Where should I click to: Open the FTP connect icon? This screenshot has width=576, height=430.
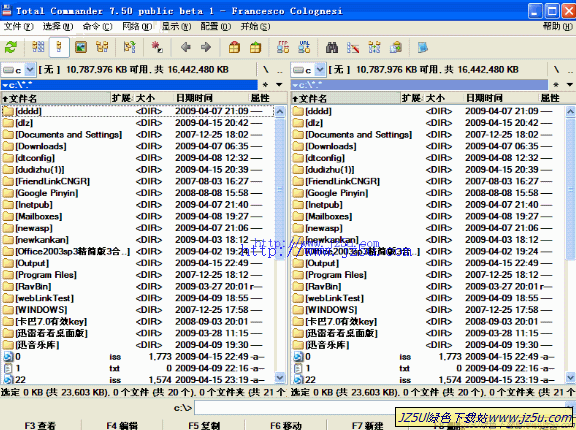coord(283,47)
